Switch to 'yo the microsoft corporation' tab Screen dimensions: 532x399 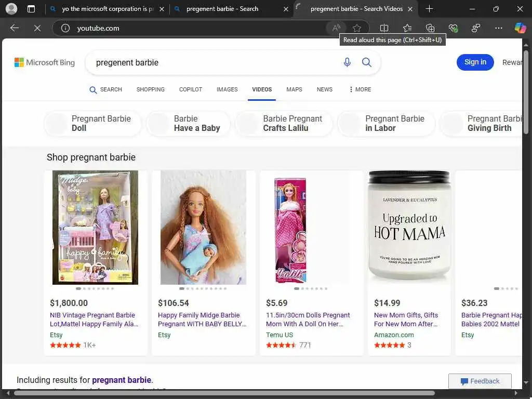(107, 9)
